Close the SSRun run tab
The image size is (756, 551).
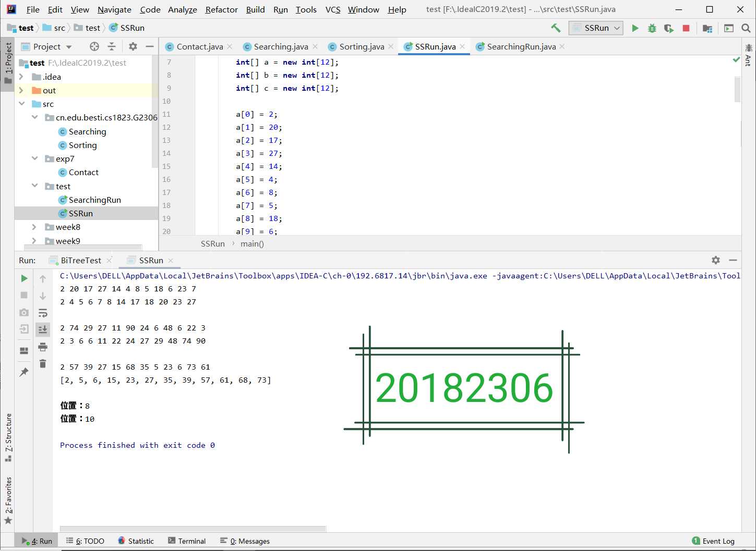coord(171,260)
